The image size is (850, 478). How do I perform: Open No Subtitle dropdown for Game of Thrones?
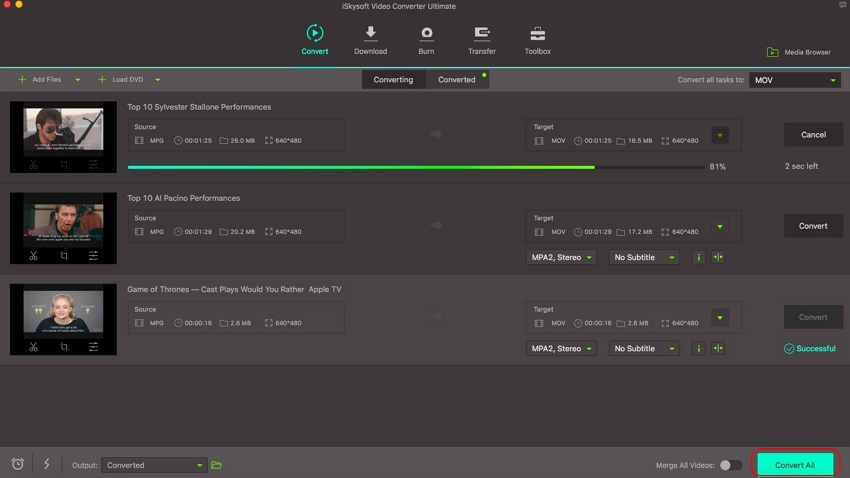coord(643,349)
